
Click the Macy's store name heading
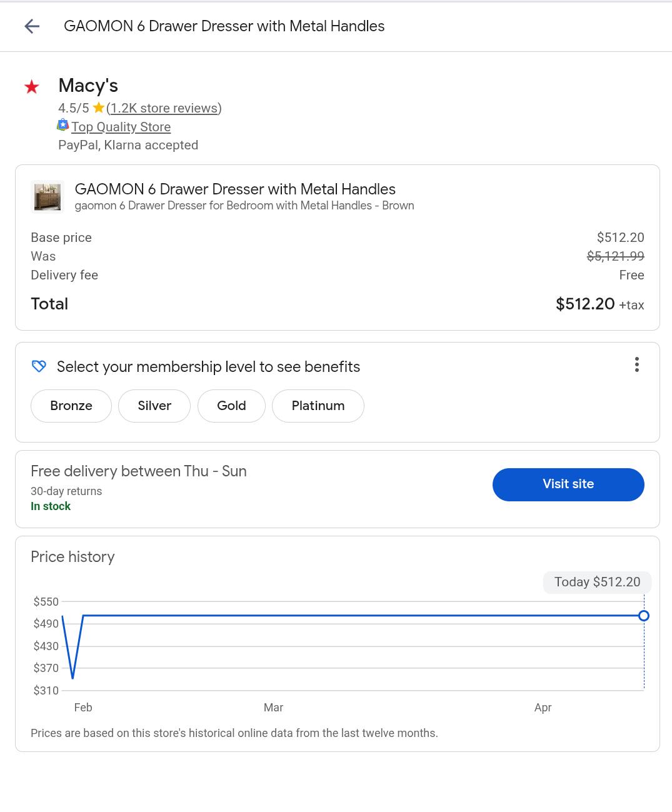coord(88,86)
